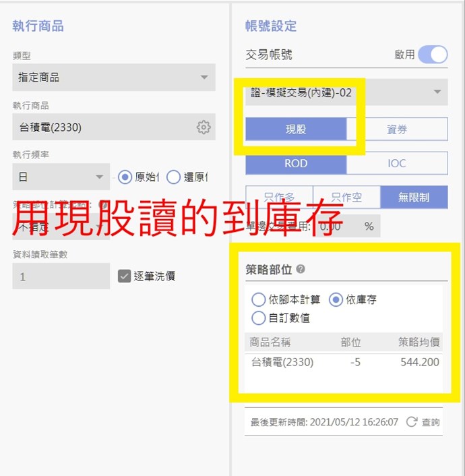Select the 還原 radio option
The height and width of the screenshot is (476, 465).
pyautogui.click(x=173, y=177)
